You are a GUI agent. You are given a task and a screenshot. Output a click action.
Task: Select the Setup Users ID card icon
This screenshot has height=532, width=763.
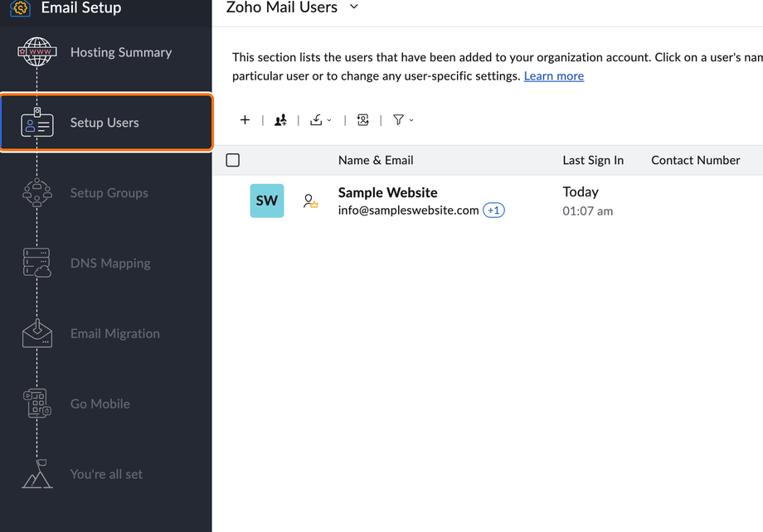point(37,123)
